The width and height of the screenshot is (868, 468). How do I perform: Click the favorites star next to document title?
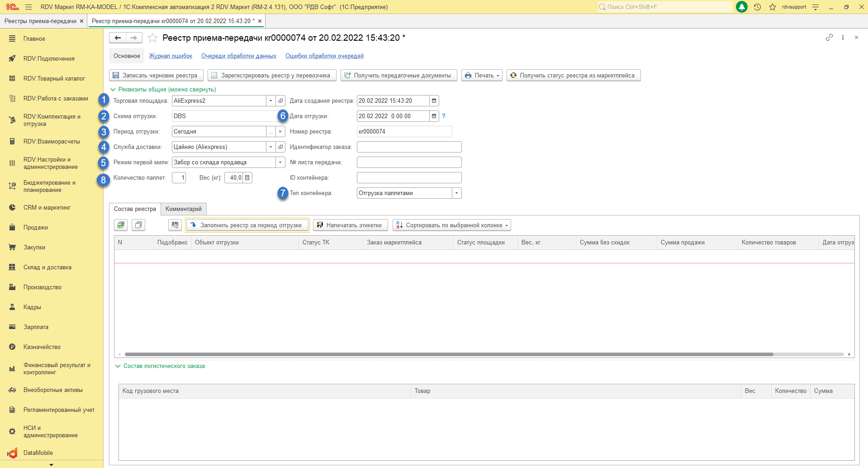pyautogui.click(x=153, y=38)
